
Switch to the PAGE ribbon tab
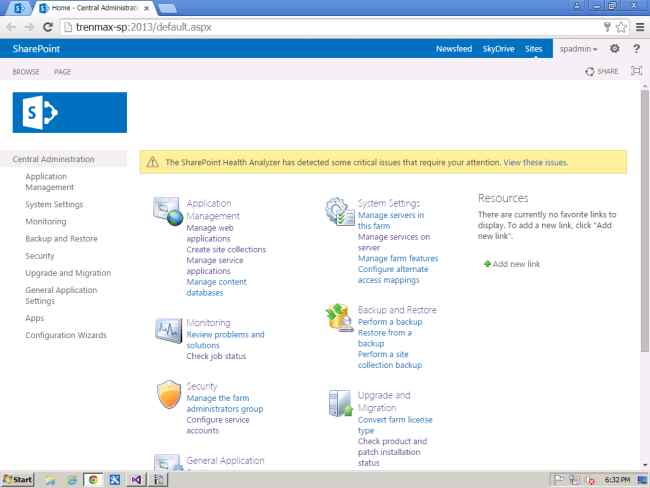point(62,72)
